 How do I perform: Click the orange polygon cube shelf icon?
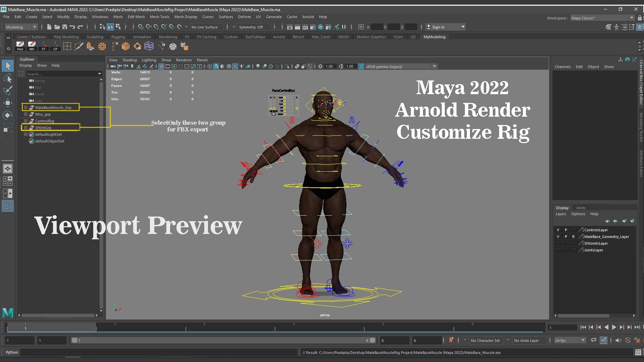125,46
